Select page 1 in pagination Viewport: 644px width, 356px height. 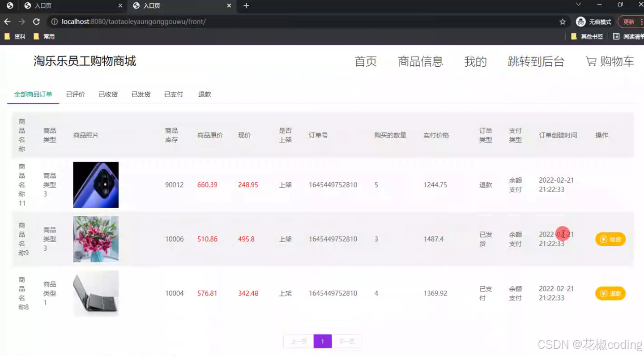[322, 341]
